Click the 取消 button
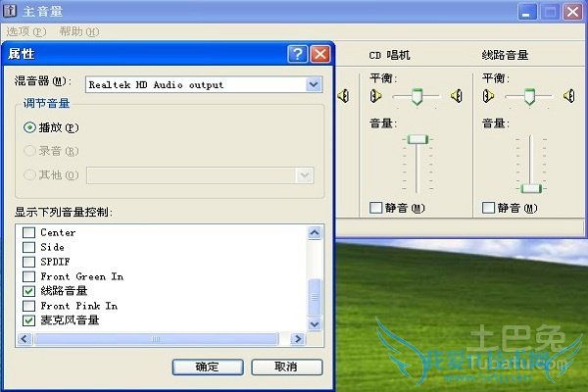588x392 pixels. pos(286,367)
